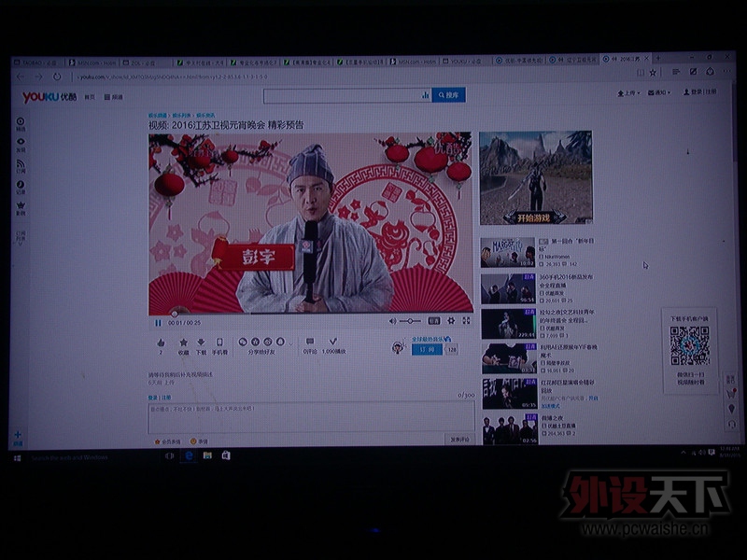Expand the 通知 notifications dropdown
This screenshot has width=747, height=560.
pos(659,92)
